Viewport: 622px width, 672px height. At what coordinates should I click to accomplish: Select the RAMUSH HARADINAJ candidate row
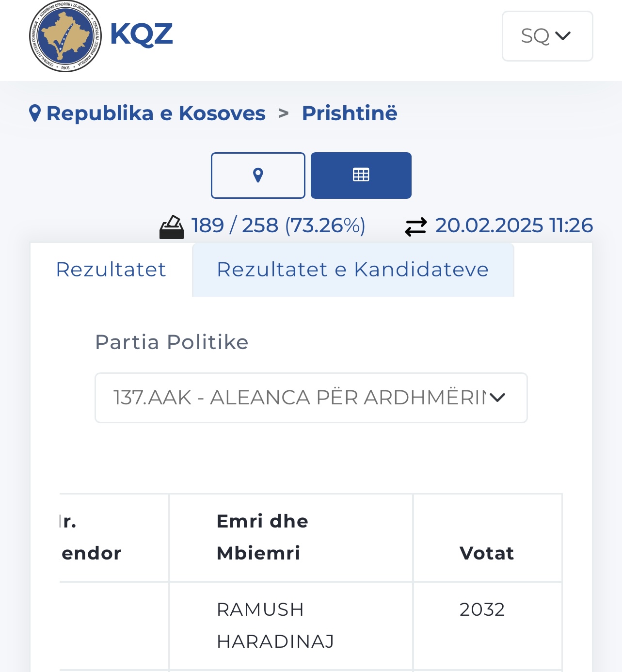coord(275,625)
